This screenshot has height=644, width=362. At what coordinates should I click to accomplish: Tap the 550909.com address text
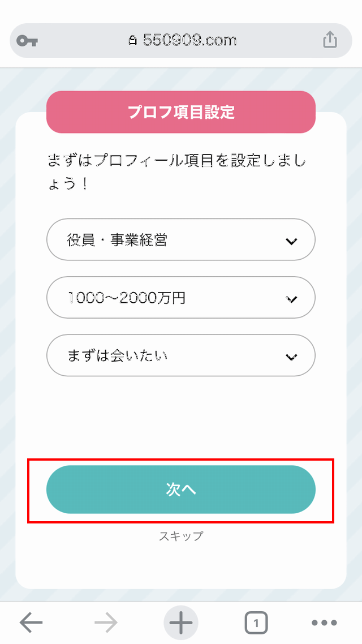pos(189,41)
